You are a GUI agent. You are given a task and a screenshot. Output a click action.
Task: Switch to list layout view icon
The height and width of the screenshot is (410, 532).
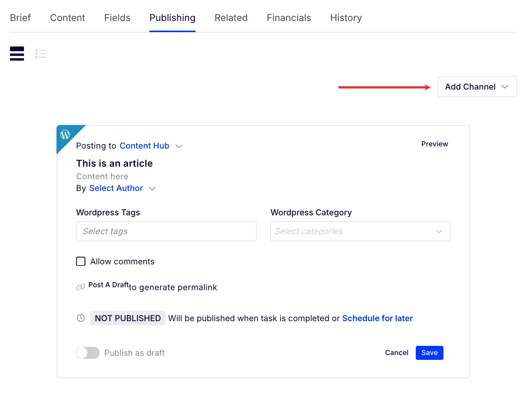pos(41,53)
